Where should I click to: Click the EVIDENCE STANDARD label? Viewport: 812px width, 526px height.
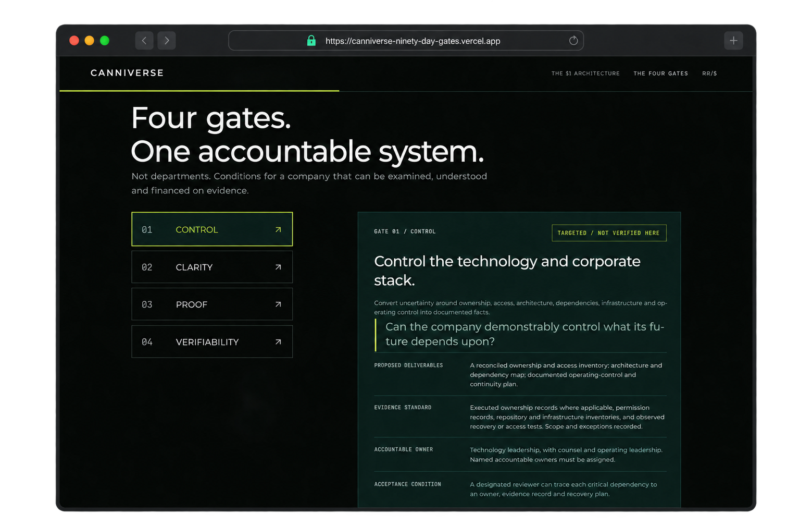[403, 408]
